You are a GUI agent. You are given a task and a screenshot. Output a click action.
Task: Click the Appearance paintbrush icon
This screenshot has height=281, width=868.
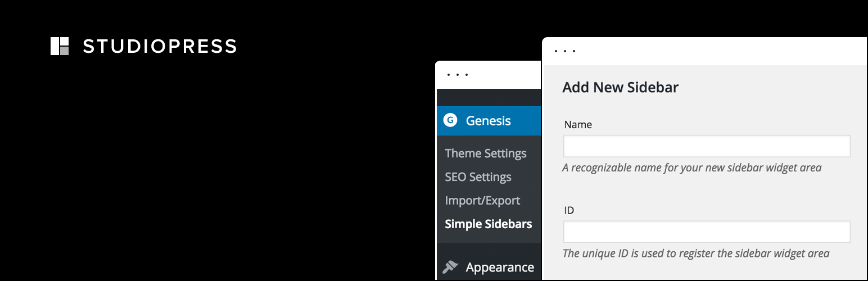[x=450, y=267]
